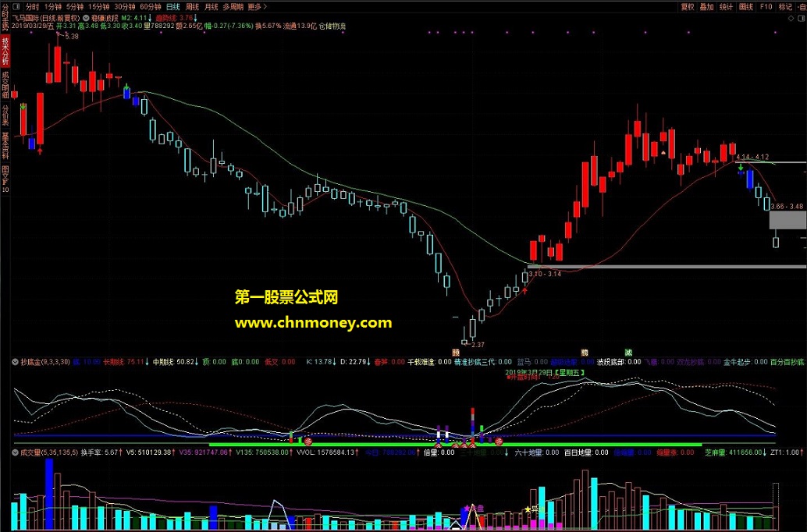Open the 画线 drawing tools
807x532 pixels.
pos(746,7)
